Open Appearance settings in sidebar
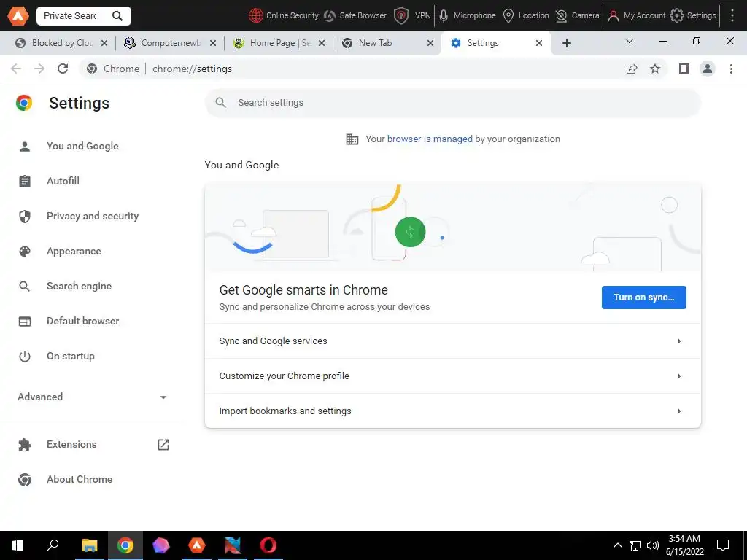This screenshot has width=747, height=560. (x=74, y=251)
